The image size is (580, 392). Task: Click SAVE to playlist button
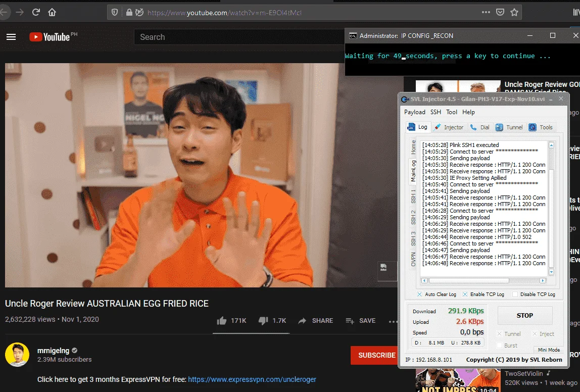coord(360,321)
